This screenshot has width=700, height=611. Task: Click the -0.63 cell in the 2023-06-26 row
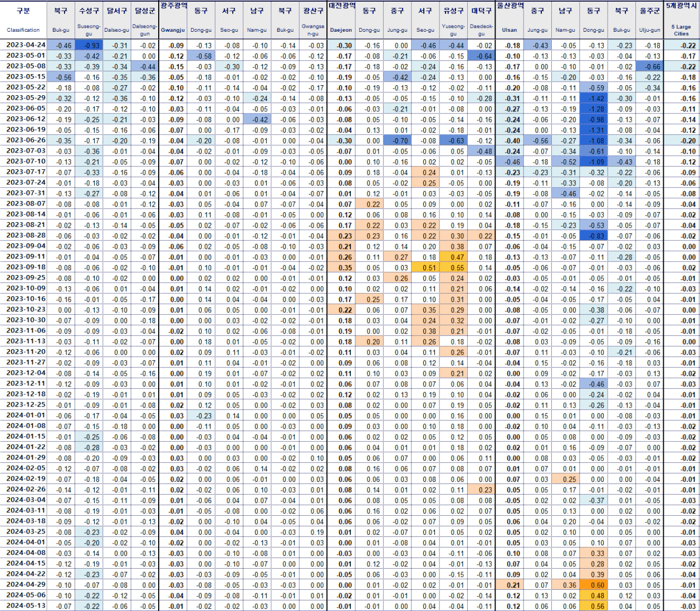coord(453,140)
